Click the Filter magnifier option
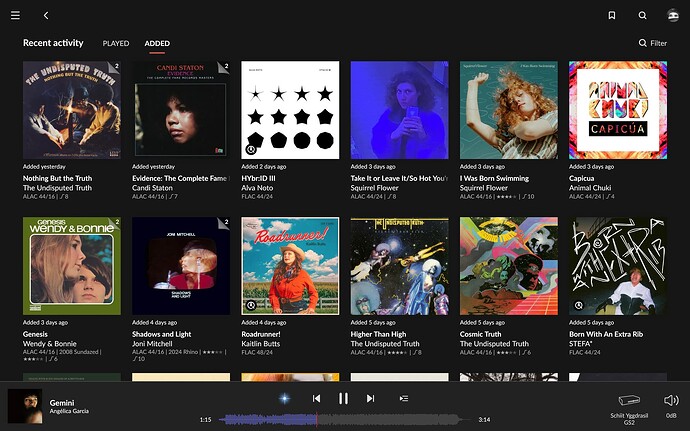The image size is (690, 431). coord(653,43)
